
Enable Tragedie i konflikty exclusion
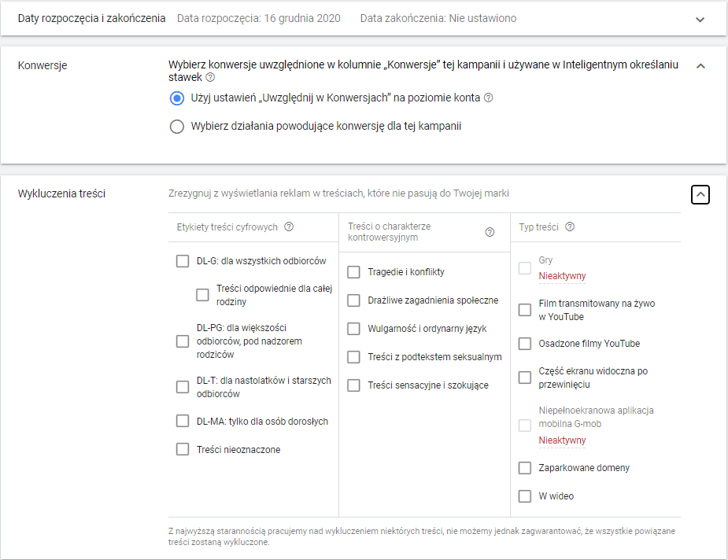coord(353,272)
